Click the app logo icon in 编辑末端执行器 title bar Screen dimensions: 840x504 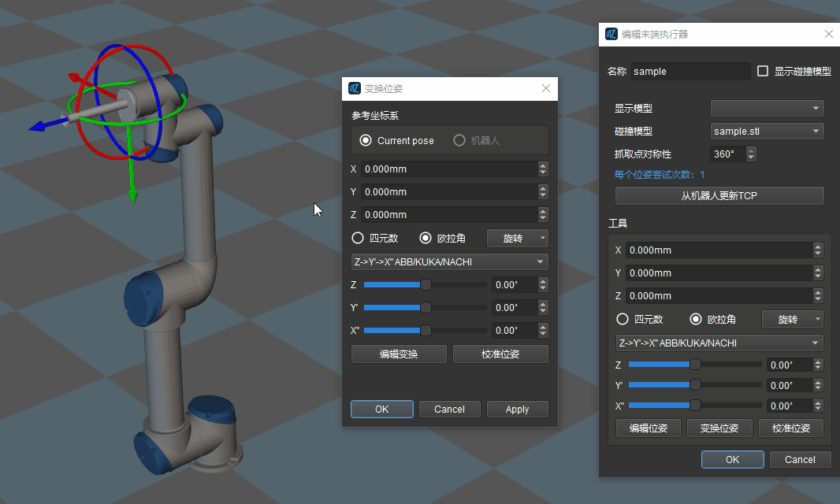point(611,34)
